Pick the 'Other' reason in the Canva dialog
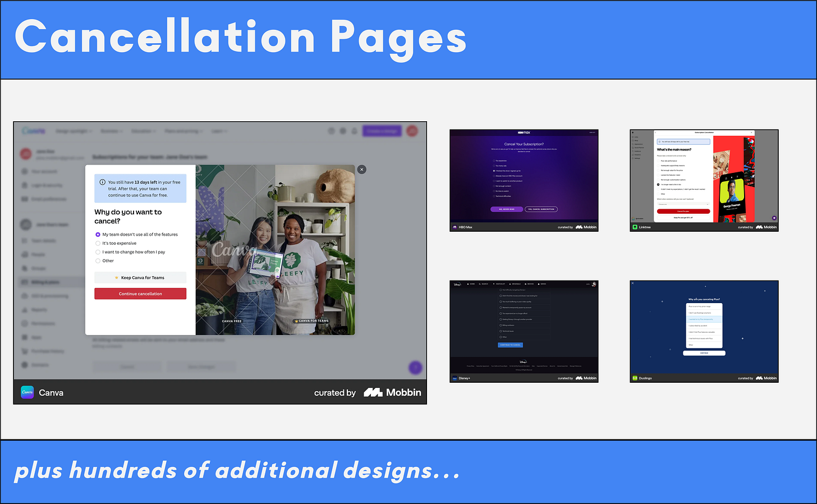Viewport: 817px width, 504px height. [x=104, y=261]
